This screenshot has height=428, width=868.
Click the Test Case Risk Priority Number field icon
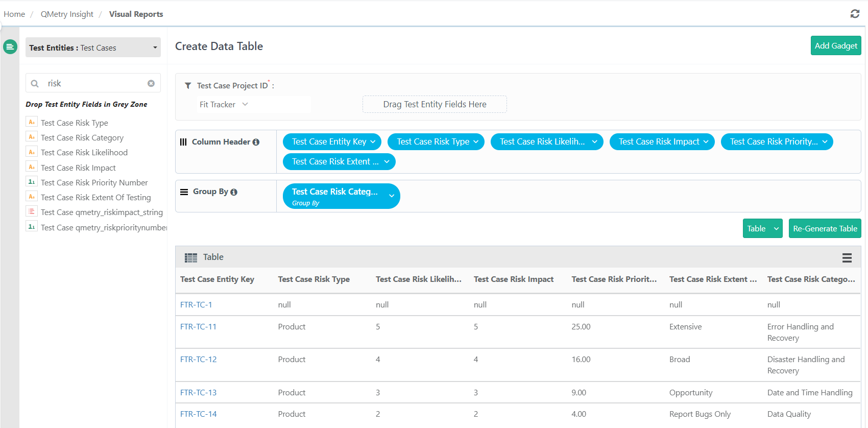[x=32, y=182]
